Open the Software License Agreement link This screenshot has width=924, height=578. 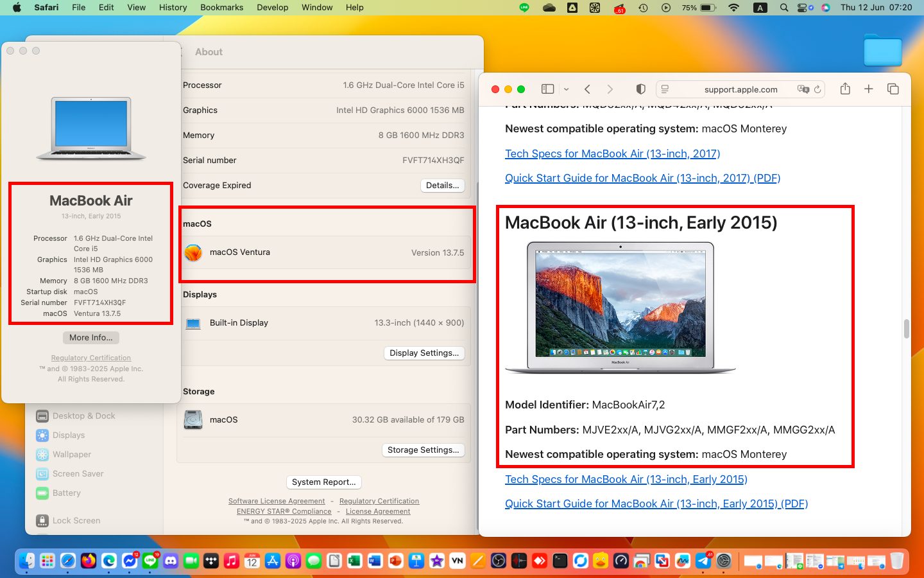(x=277, y=501)
